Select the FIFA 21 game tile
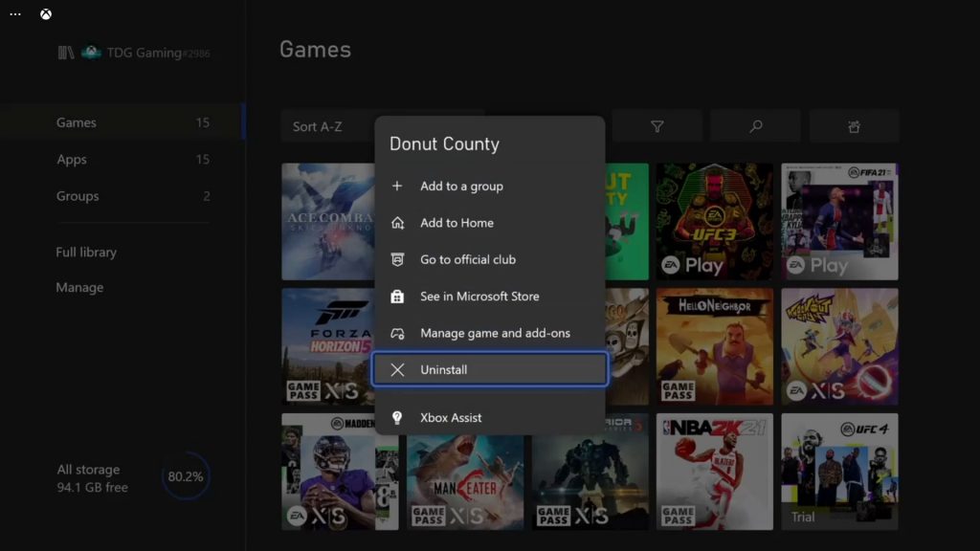The height and width of the screenshot is (551, 980). (839, 222)
